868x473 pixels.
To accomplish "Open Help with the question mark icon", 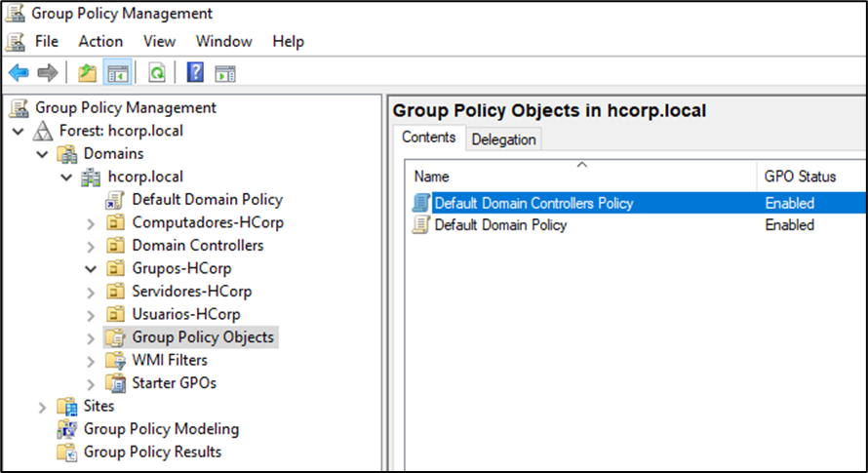I will (x=195, y=73).
